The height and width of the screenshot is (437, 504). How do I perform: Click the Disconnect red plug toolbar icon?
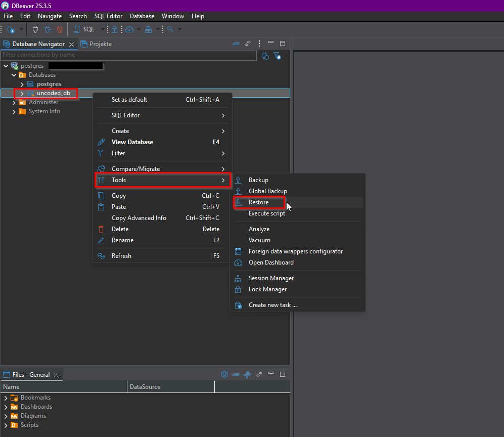point(60,29)
